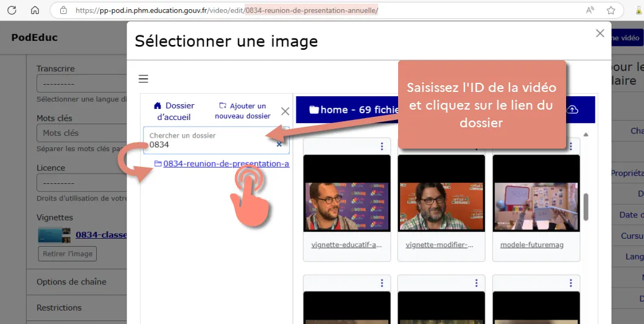
Task: Open the hamburger menu in the image dialog
Action: (x=143, y=79)
